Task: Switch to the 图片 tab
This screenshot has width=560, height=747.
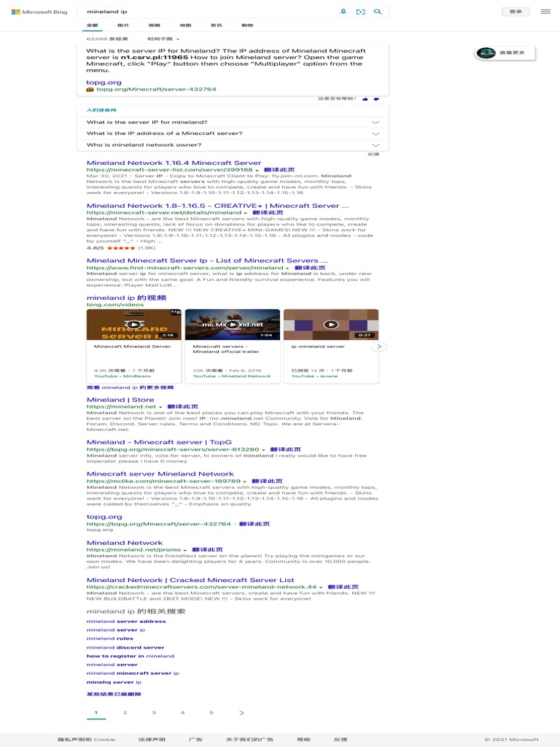Action: pyautogui.click(x=122, y=26)
